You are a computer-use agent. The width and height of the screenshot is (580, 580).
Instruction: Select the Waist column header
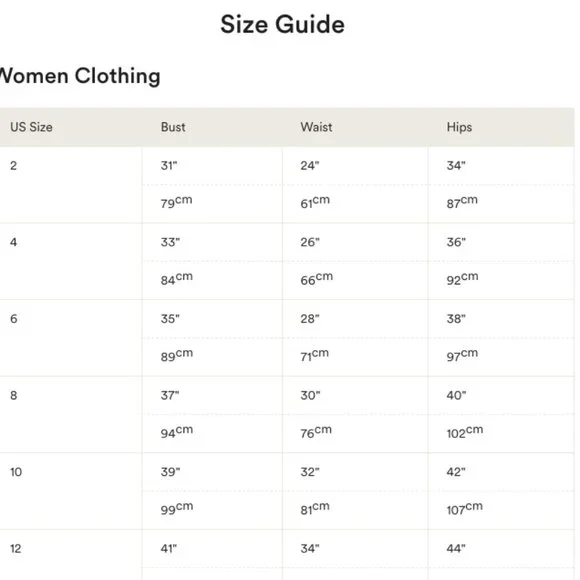(x=316, y=127)
